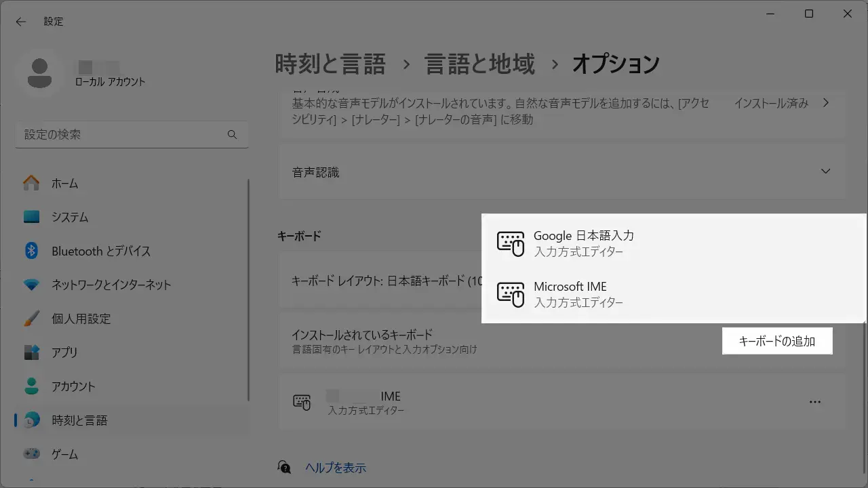Click the network Wi-Fi icon
The image size is (868, 488).
(x=31, y=285)
